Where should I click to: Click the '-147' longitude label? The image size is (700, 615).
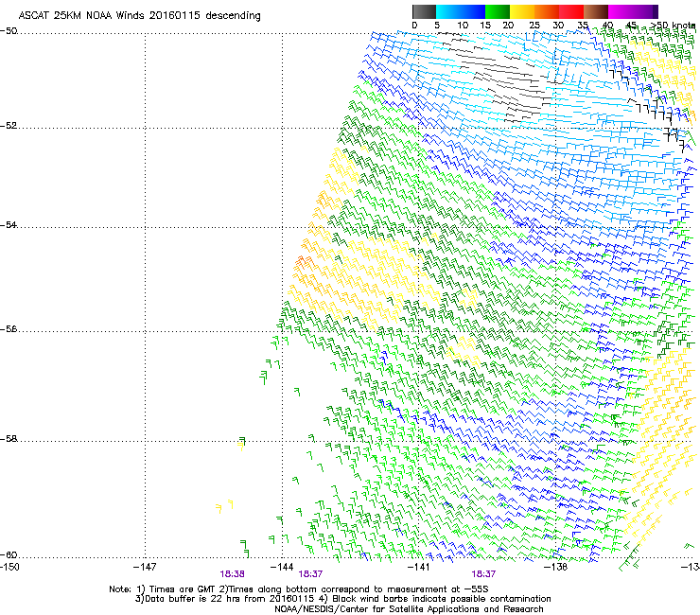[145, 567]
